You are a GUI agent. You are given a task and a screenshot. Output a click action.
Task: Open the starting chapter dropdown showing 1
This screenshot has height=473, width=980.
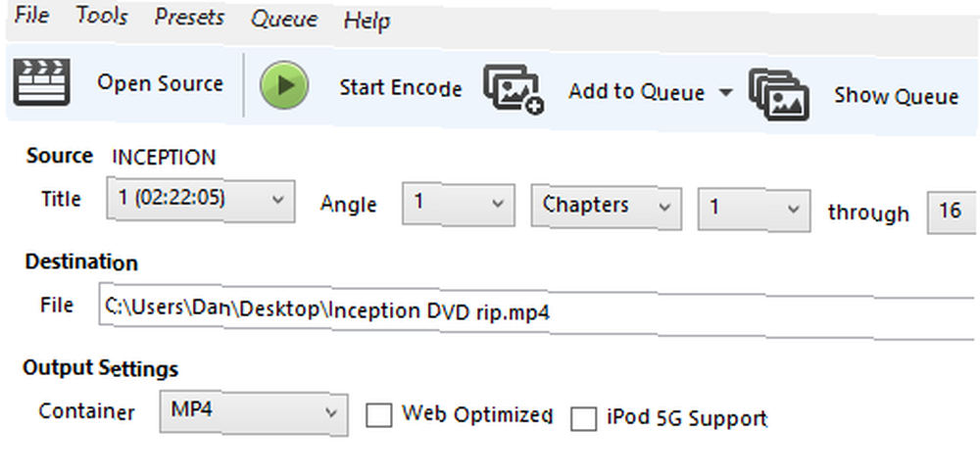click(755, 210)
